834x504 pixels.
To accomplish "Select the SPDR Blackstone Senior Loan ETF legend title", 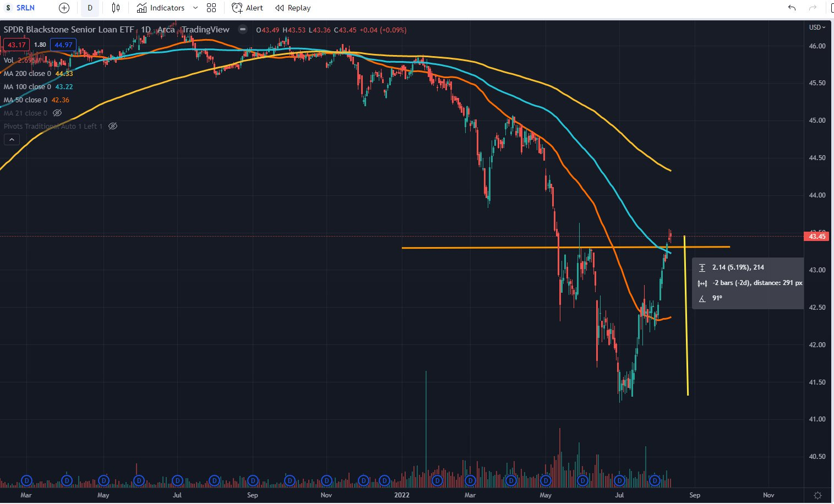I will 69,30.
